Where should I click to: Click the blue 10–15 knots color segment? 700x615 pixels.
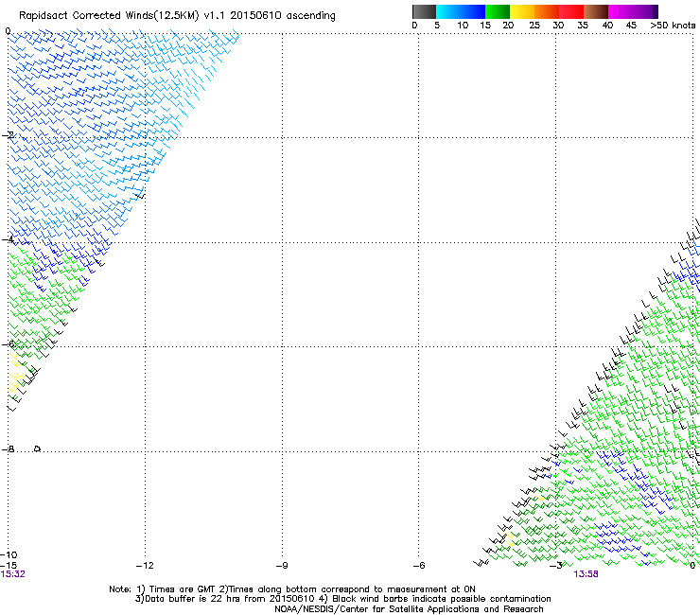point(473,11)
